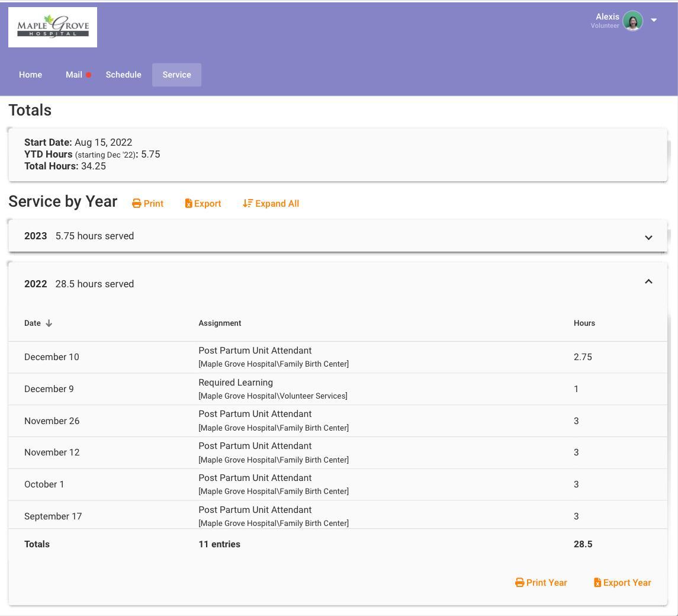Image resolution: width=678 pixels, height=616 pixels.
Task: Open Alexis profile avatar
Action: [632, 21]
